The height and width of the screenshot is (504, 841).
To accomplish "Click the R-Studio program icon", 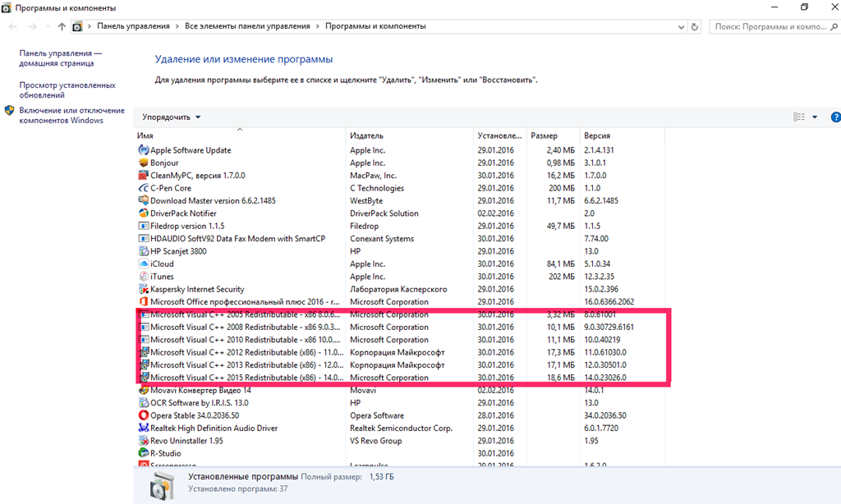I will [x=143, y=453].
